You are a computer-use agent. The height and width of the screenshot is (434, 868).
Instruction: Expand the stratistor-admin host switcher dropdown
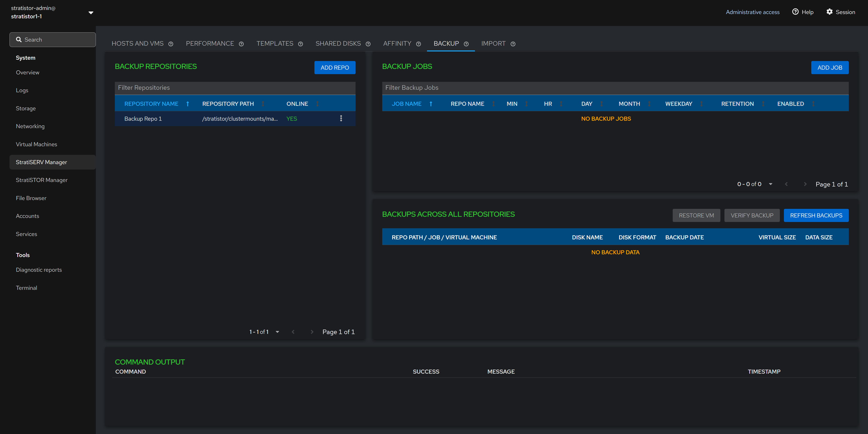[91, 12]
